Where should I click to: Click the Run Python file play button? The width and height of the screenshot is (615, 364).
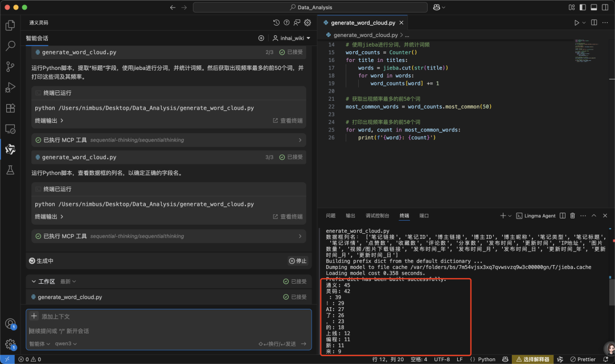tap(576, 23)
